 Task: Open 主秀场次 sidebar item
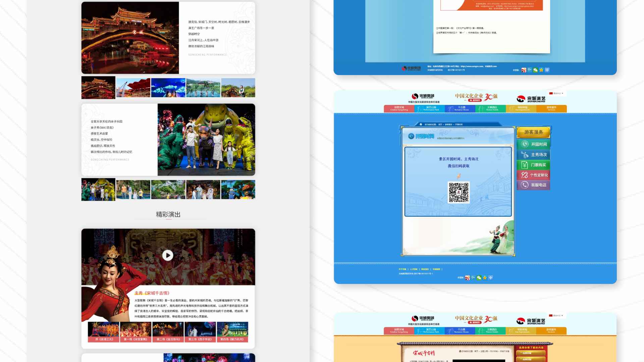click(533, 155)
